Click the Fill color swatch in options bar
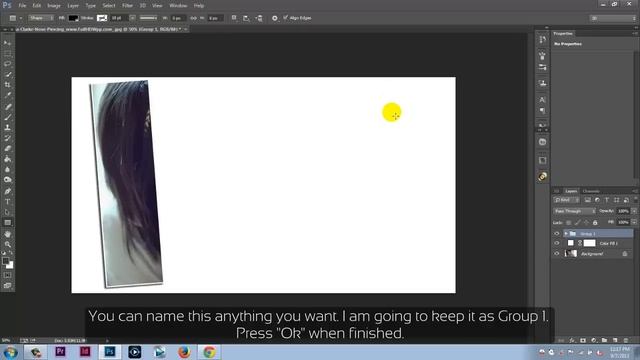Screen dimensions: 640x360 point(73,18)
